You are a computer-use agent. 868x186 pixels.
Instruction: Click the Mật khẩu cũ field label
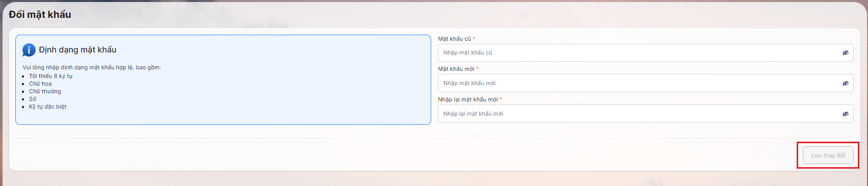click(454, 39)
